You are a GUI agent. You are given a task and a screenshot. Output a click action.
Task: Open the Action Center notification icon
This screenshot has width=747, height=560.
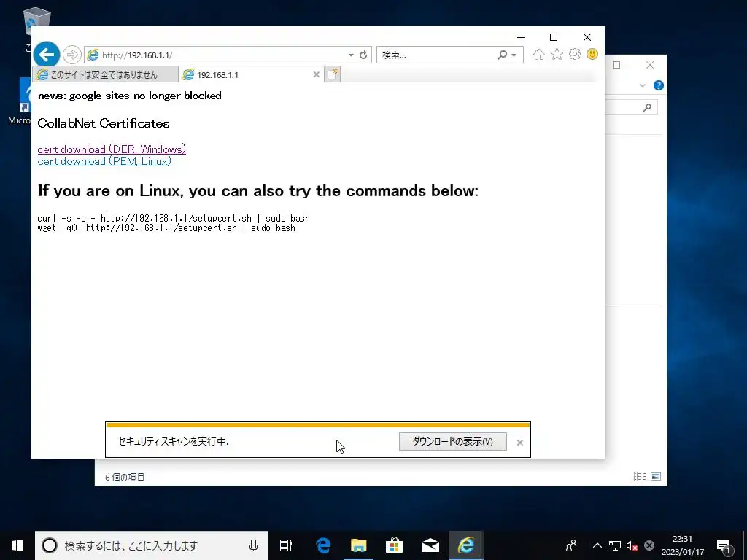pyautogui.click(x=723, y=546)
